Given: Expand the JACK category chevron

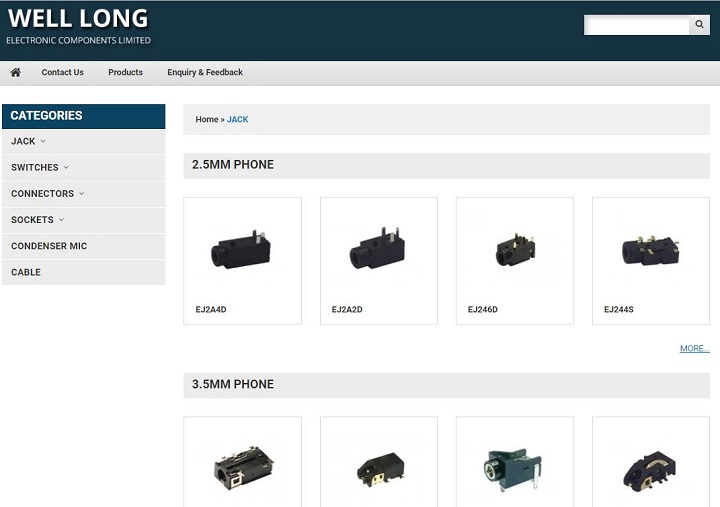Looking at the screenshot, I should pos(43,141).
